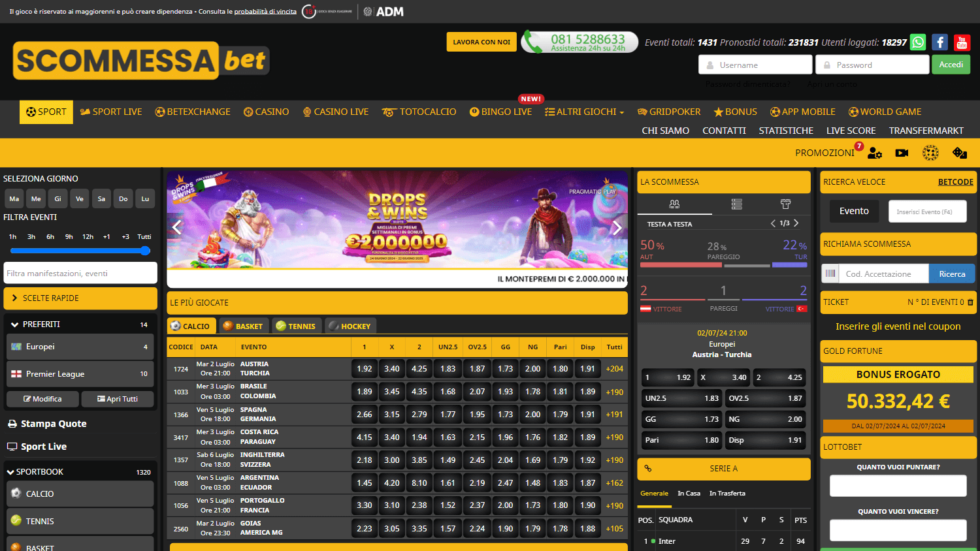Move banner carousel back with left arrow
980x551 pixels.
pyautogui.click(x=176, y=227)
